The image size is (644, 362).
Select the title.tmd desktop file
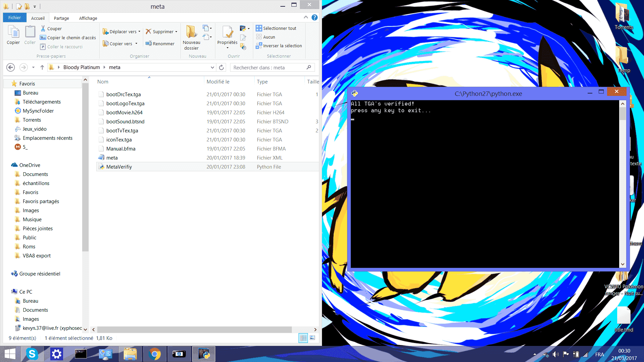pyautogui.click(x=624, y=319)
